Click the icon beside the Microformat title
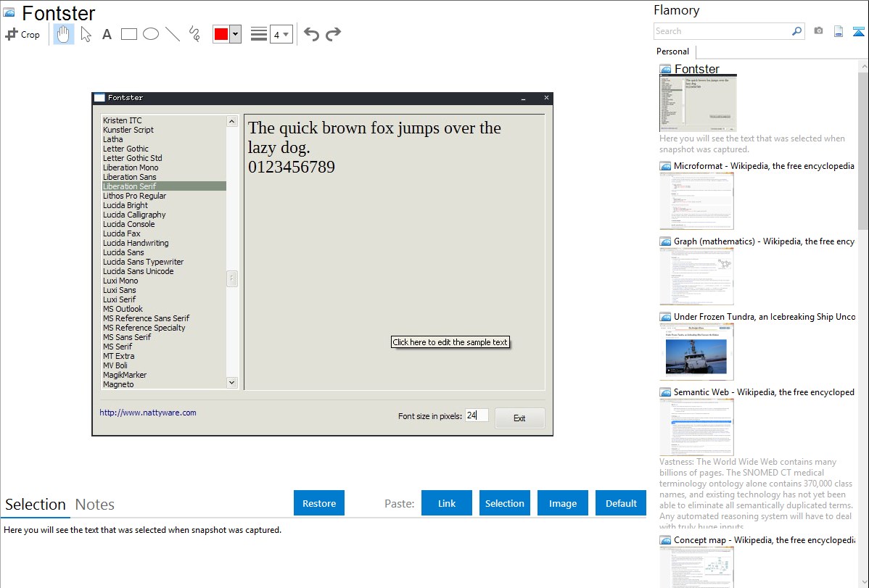The width and height of the screenshot is (869, 588). click(665, 166)
